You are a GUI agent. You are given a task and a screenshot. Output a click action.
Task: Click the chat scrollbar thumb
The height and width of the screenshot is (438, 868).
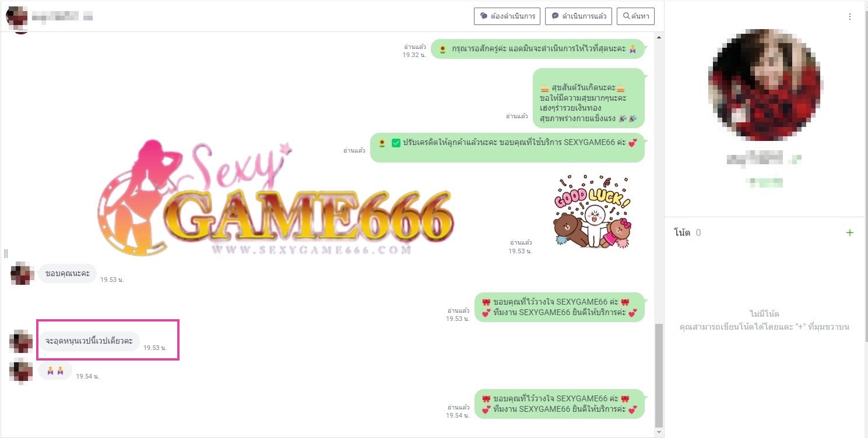point(659,375)
